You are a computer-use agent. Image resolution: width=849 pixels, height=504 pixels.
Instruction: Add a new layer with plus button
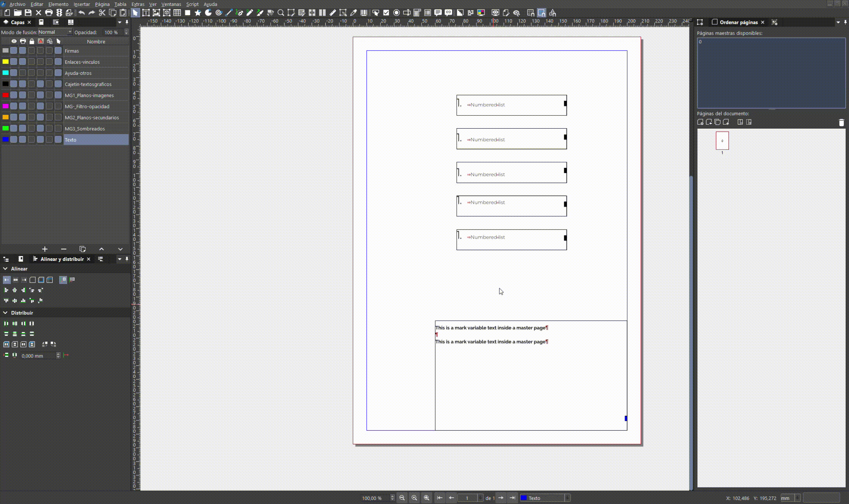pyautogui.click(x=45, y=249)
